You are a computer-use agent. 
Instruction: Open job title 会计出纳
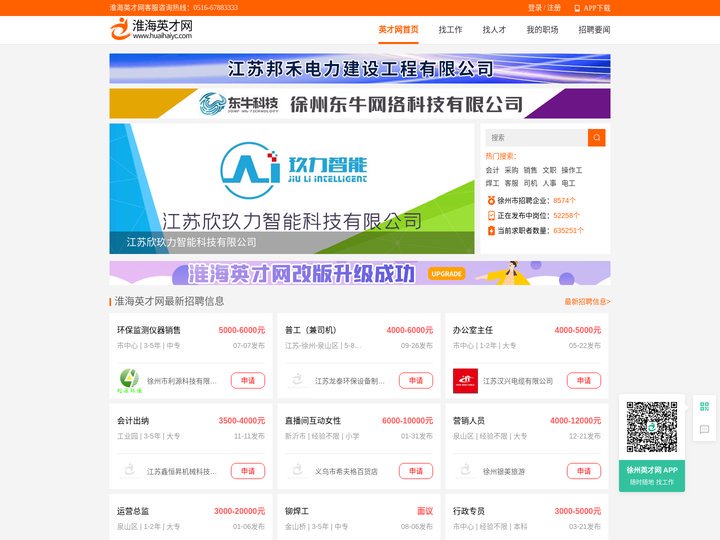tap(133, 421)
